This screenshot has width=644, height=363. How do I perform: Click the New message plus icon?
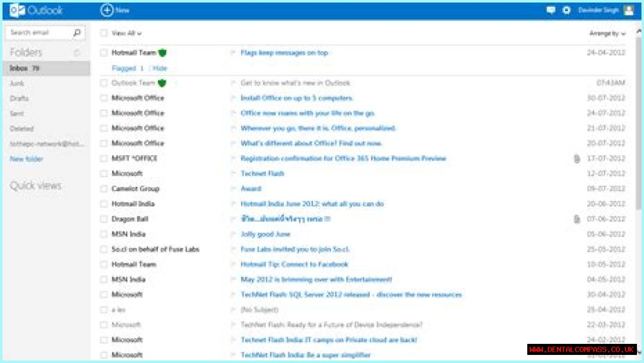[x=107, y=10]
